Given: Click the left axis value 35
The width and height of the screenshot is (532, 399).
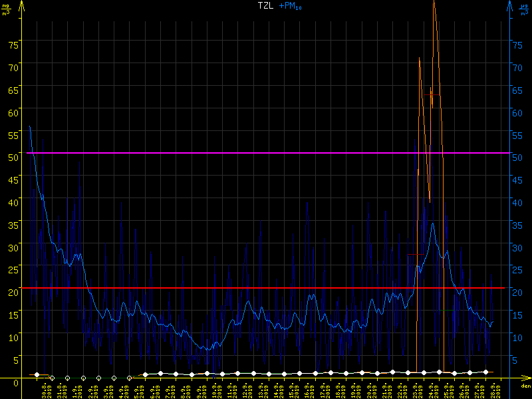Looking at the screenshot, I should (x=13, y=224).
